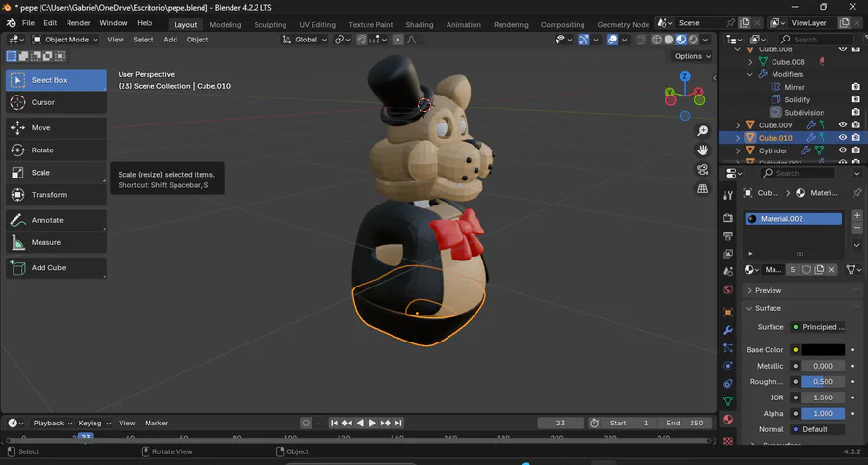Open the Object Data properties tab
The height and width of the screenshot is (465, 868).
[x=728, y=401]
